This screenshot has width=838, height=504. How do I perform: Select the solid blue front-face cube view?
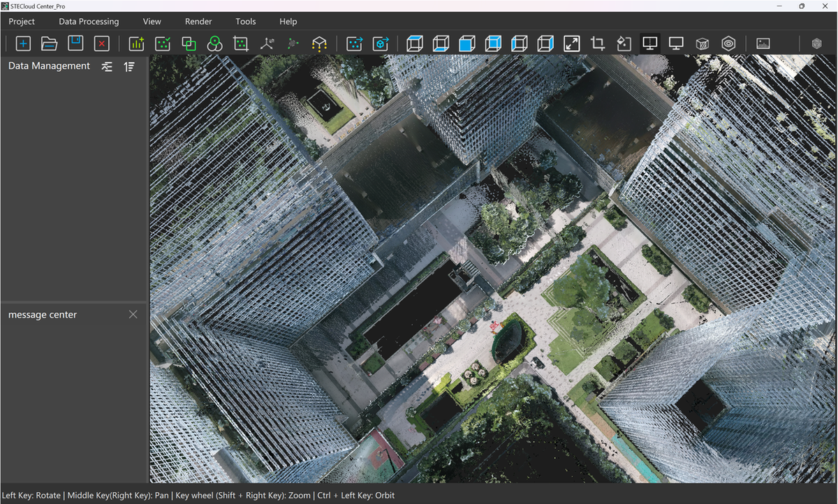click(467, 44)
